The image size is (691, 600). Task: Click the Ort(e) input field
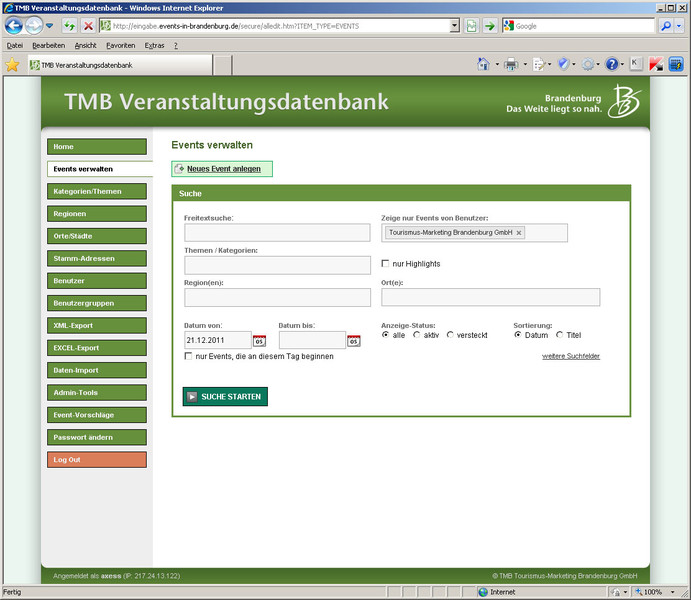pyautogui.click(x=490, y=297)
